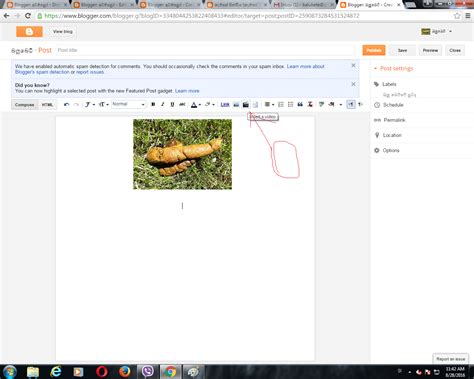Switch to Compose mode
The width and height of the screenshot is (474, 379).
25,105
